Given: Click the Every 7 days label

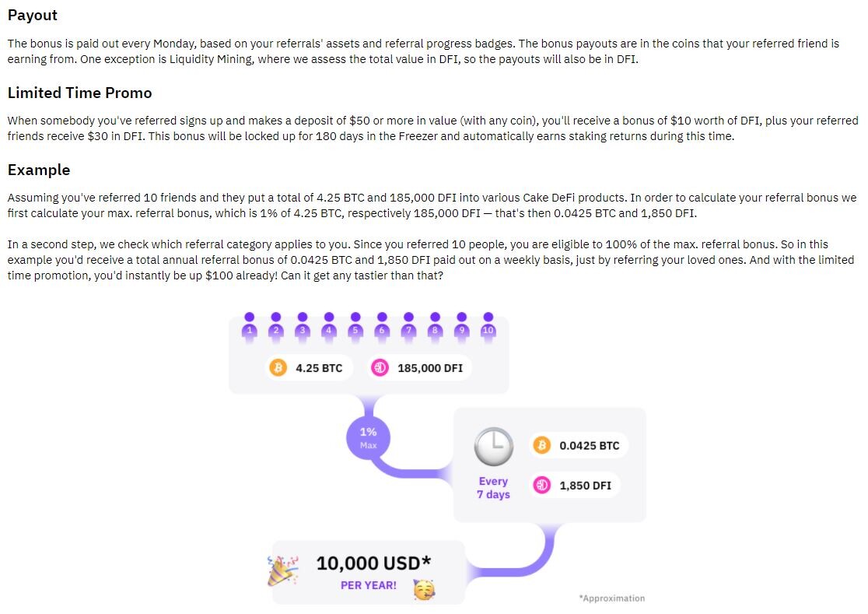Looking at the screenshot, I should coord(493,488).
